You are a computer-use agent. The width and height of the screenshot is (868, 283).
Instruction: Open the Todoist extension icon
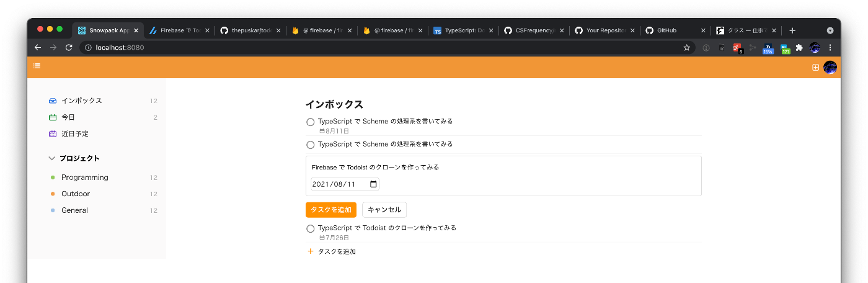click(x=737, y=47)
